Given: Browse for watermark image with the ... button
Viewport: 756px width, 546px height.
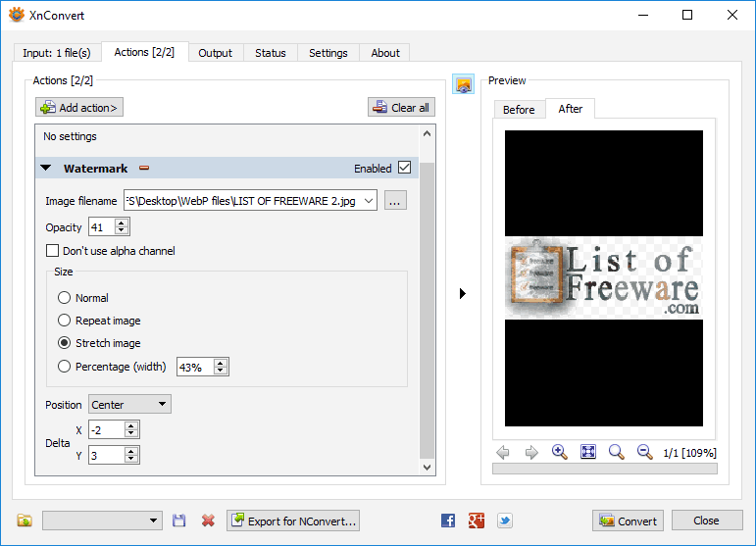Looking at the screenshot, I should (x=395, y=201).
